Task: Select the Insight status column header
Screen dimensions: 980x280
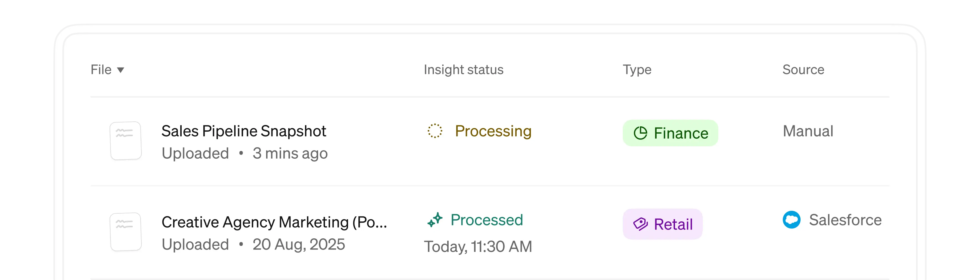Action: click(463, 70)
